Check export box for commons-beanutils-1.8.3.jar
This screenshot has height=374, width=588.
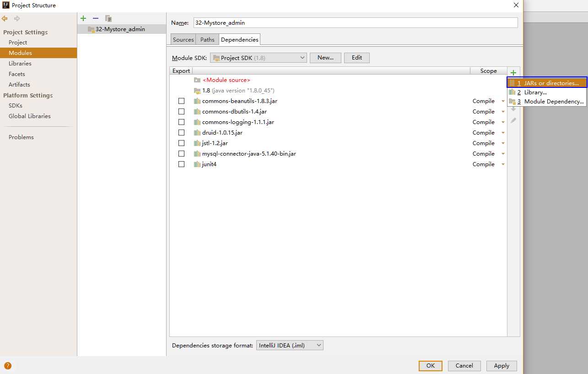tap(182, 101)
